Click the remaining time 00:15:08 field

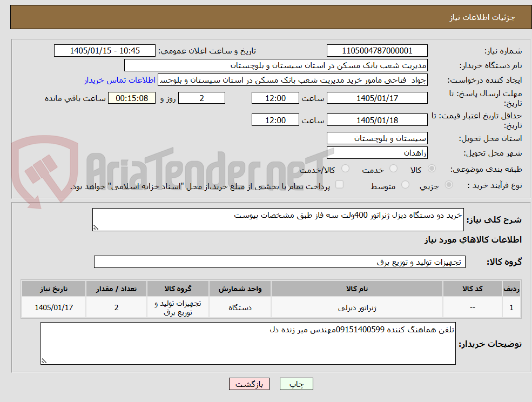pos(132,98)
